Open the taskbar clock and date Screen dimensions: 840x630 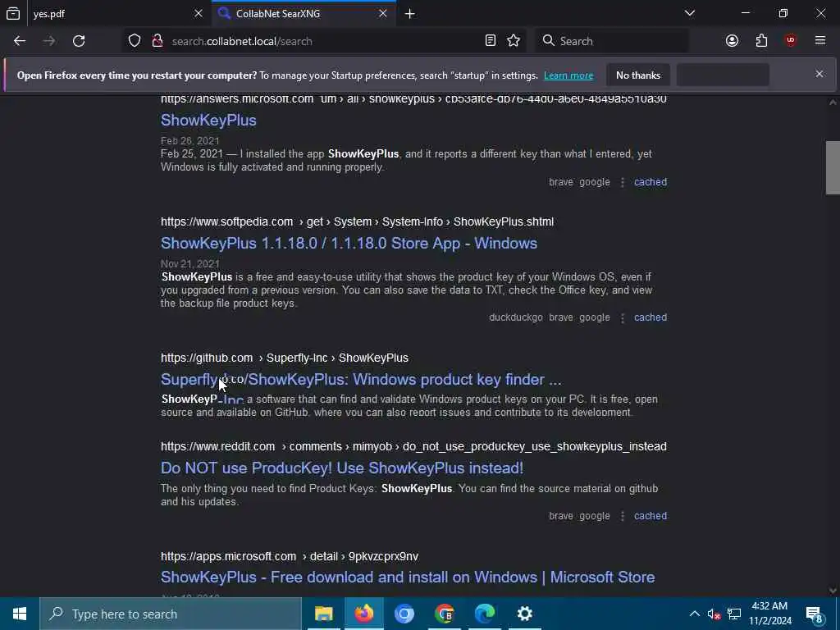tap(769, 614)
